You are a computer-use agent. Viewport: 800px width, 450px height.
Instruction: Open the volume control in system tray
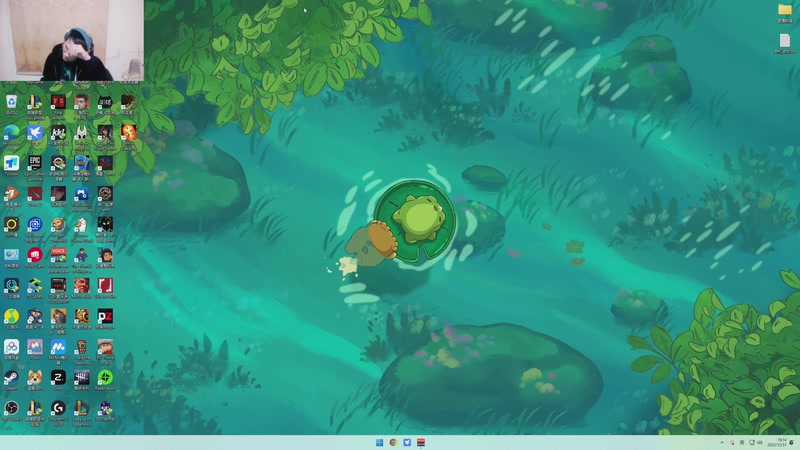tap(760, 442)
